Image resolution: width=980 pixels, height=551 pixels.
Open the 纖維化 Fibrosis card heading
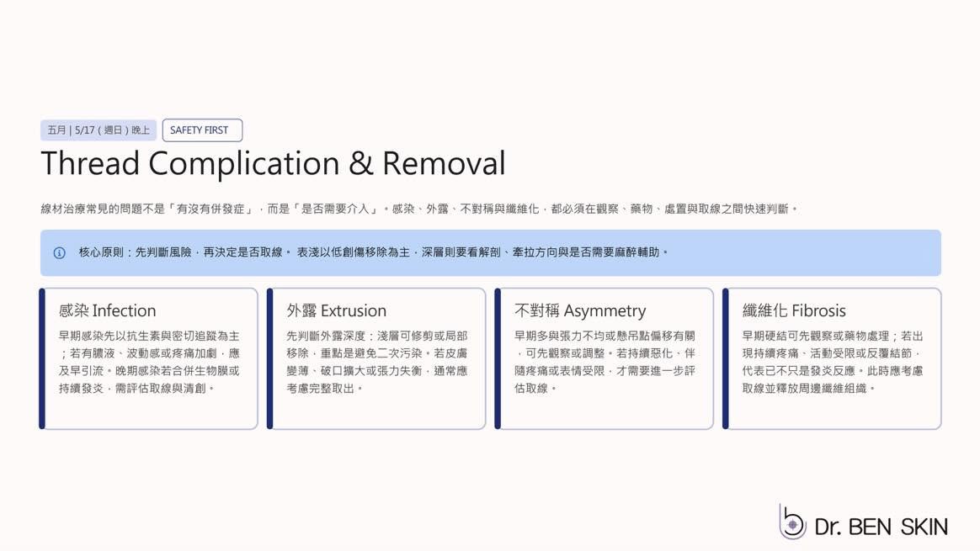(x=794, y=310)
